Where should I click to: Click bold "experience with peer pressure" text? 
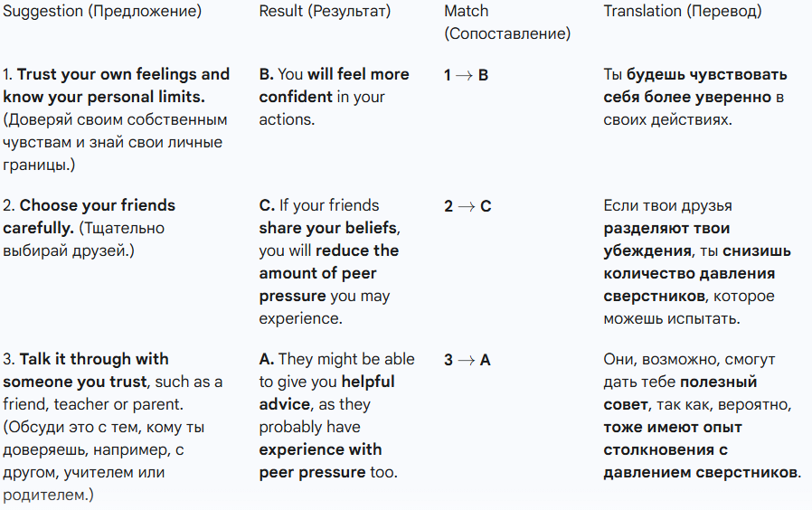pos(320,460)
